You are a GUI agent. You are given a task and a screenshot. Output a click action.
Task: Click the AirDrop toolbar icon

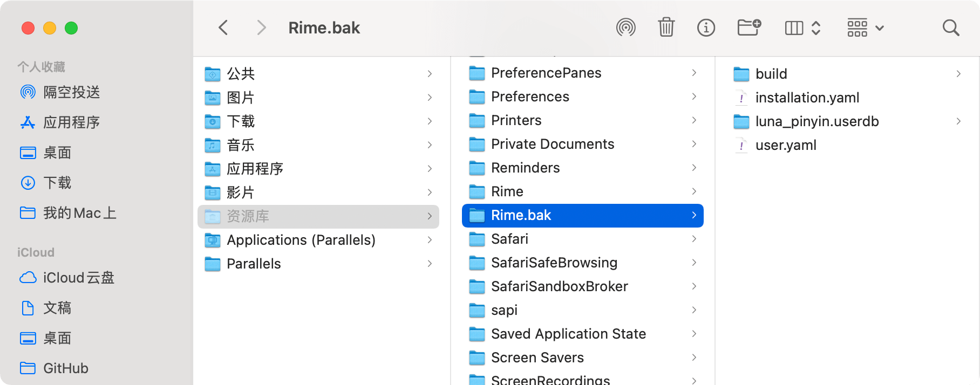[x=626, y=27]
